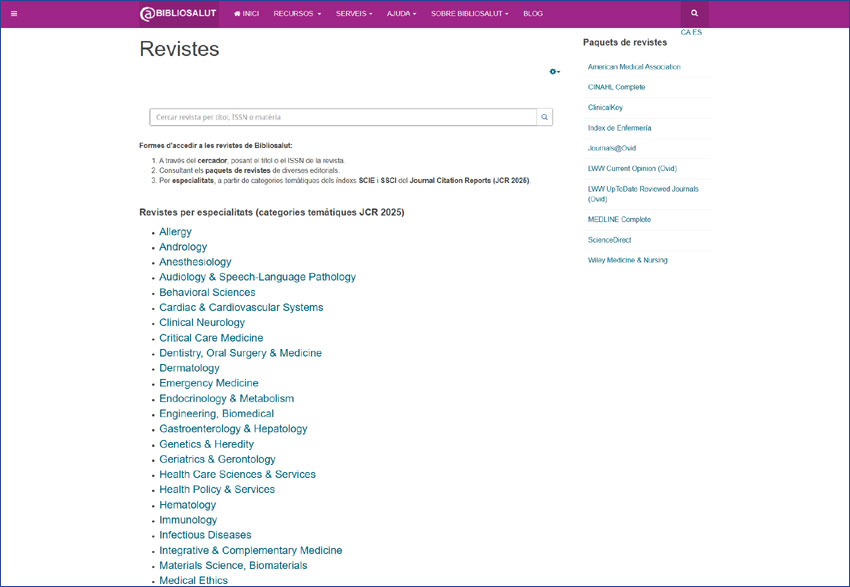This screenshot has width=850, height=587.
Task: Click the Revistes page heading
Action: (x=179, y=49)
